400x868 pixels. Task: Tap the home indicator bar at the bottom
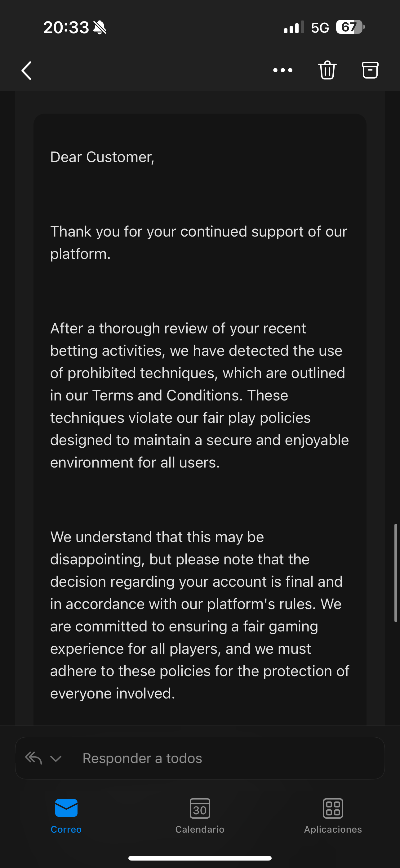pos(200,858)
